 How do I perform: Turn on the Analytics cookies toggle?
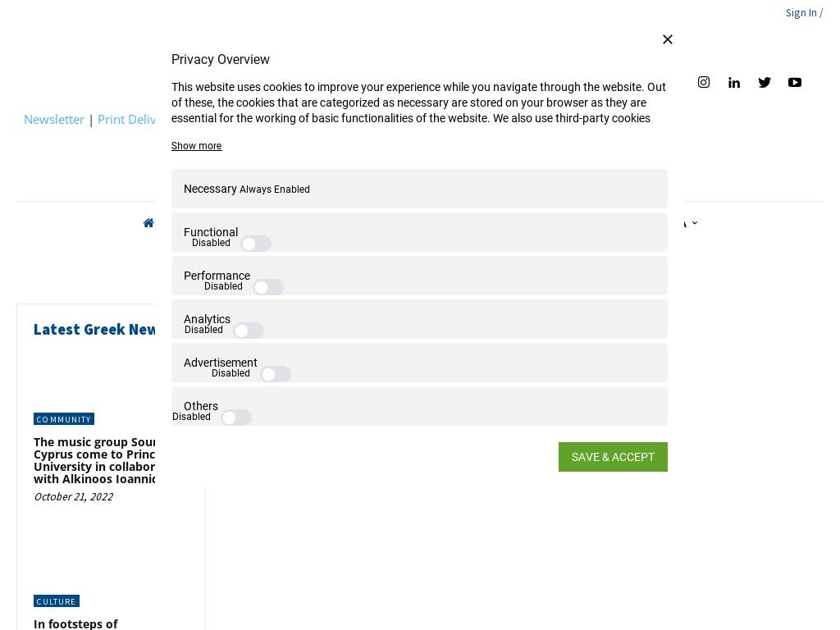click(x=249, y=331)
